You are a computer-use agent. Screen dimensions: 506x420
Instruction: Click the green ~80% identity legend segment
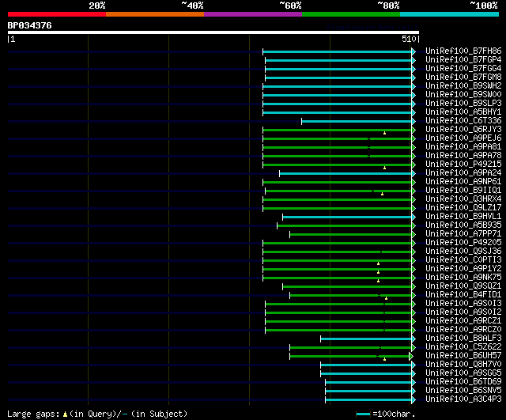[x=351, y=14]
